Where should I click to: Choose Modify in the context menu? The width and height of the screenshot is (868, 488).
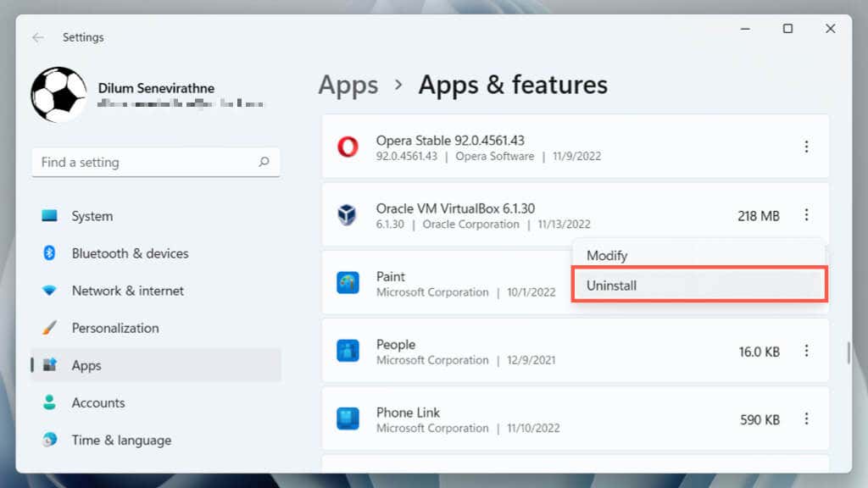pyautogui.click(x=607, y=255)
